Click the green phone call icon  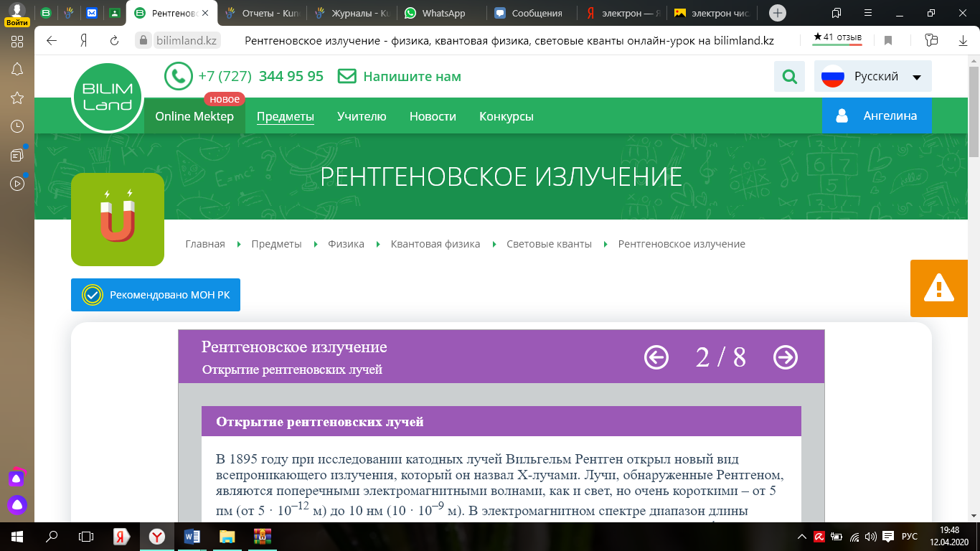[x=178, y=76]
